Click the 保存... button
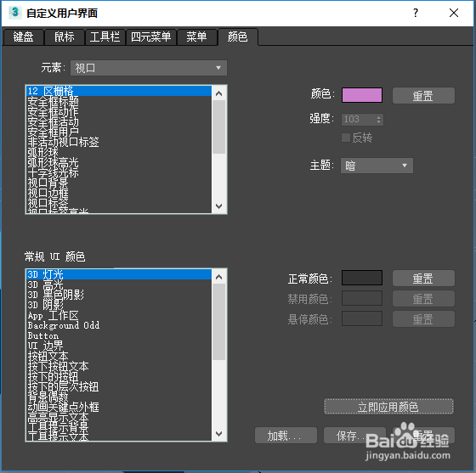 pos(354,436)
